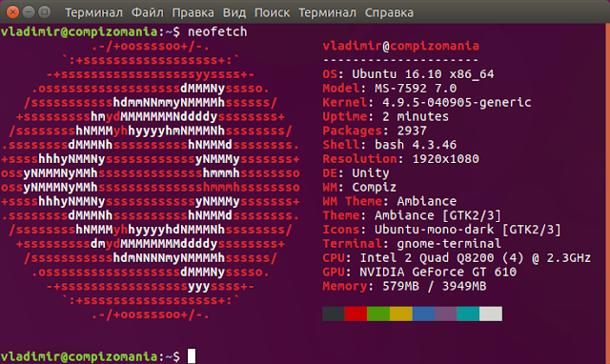Image resolution: width=610 pixels, height=364 pixels.
Task: Click the Model value MS-7592 7.0
Action: [416, 89]
